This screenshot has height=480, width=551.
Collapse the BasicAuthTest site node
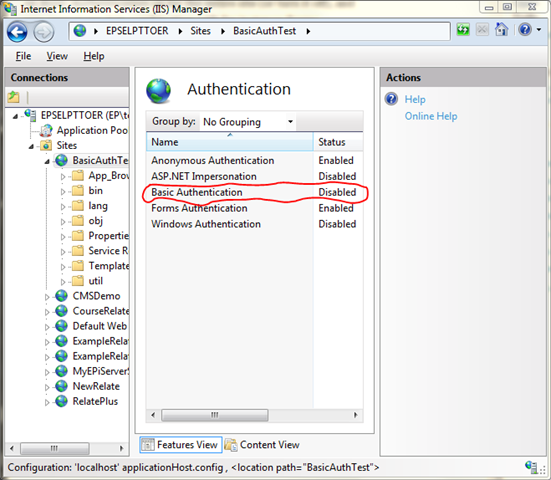[x=47, y=162]
